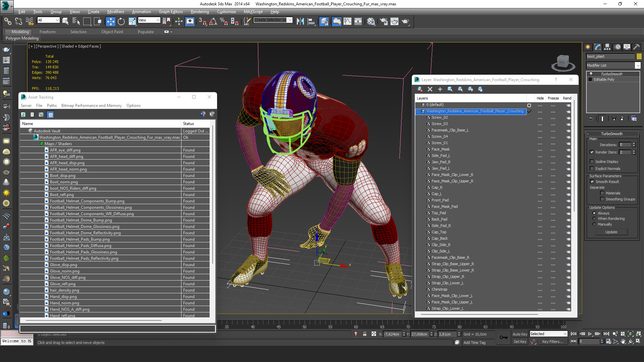The width and height of the screenshot is (644, 362).
Task: Select When Rendering update option
Action: (594, 219)
